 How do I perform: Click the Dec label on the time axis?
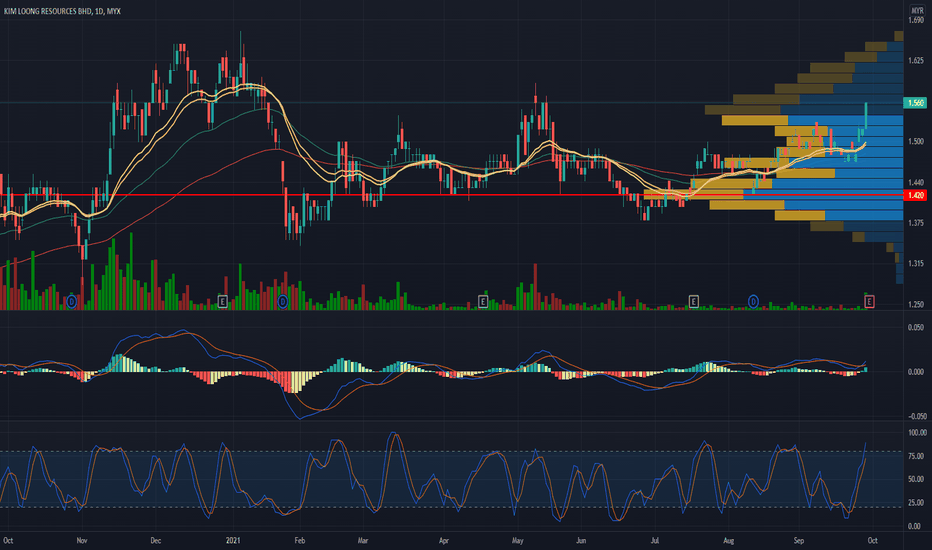pyautogui.click(x=156, y=540)
